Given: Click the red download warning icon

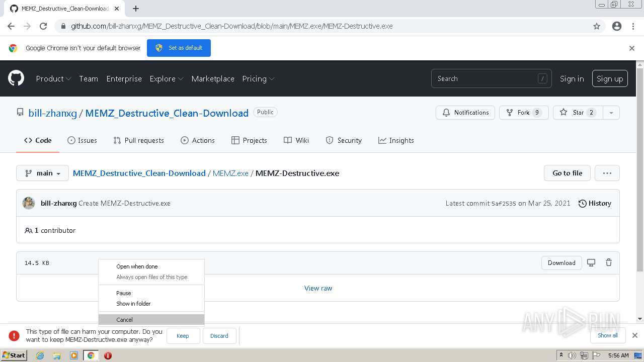Looking at the screenshot, I should point(14,335).
